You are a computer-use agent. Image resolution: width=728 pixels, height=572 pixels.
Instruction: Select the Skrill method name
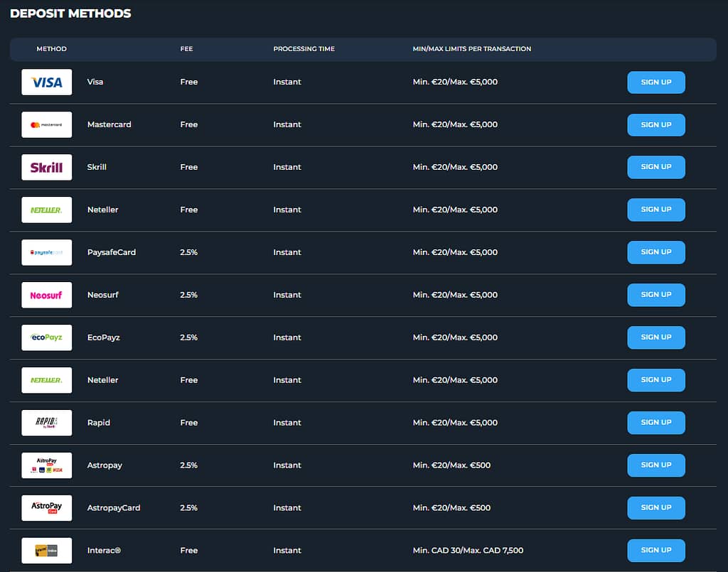pyautogui.click(x=97, y=167)
